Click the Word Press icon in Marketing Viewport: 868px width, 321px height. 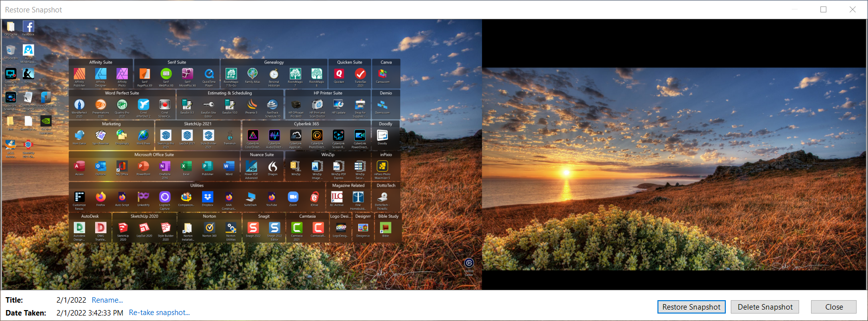click(x=143, y=137)
